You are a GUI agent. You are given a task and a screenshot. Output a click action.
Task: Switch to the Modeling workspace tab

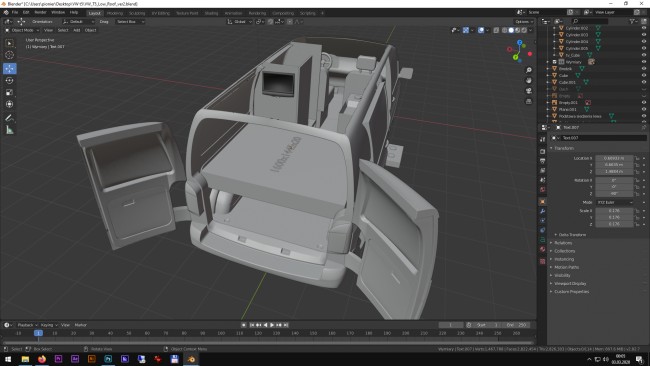point(115,13)
